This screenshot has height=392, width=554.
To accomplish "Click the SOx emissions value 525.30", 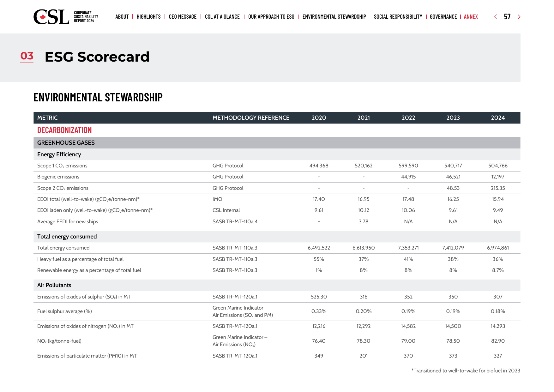I will click(319, 297).
